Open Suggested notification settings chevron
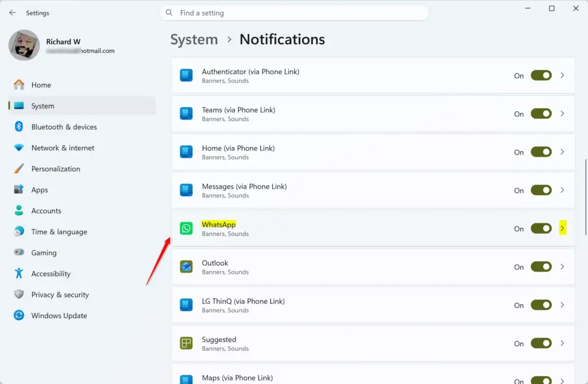 coord(562,343)
